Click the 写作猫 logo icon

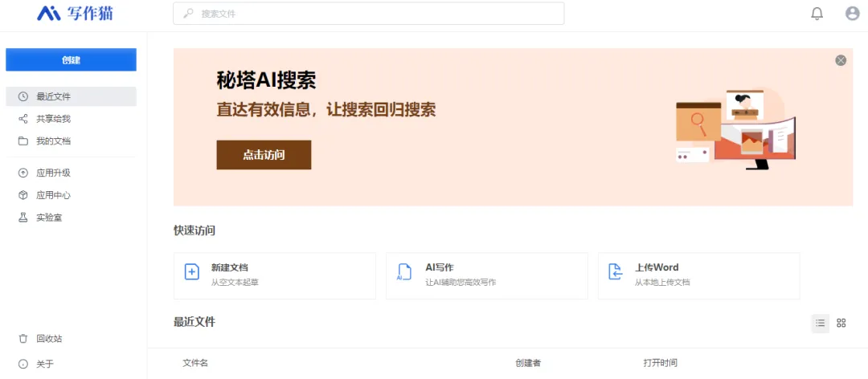(x=49, y=14)
